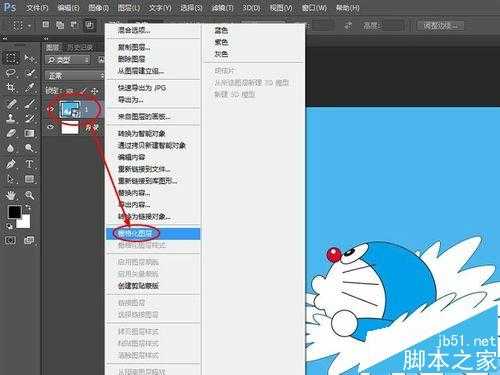Select the Quick Selection tool
500x375 pixels.
coord(29,73)
